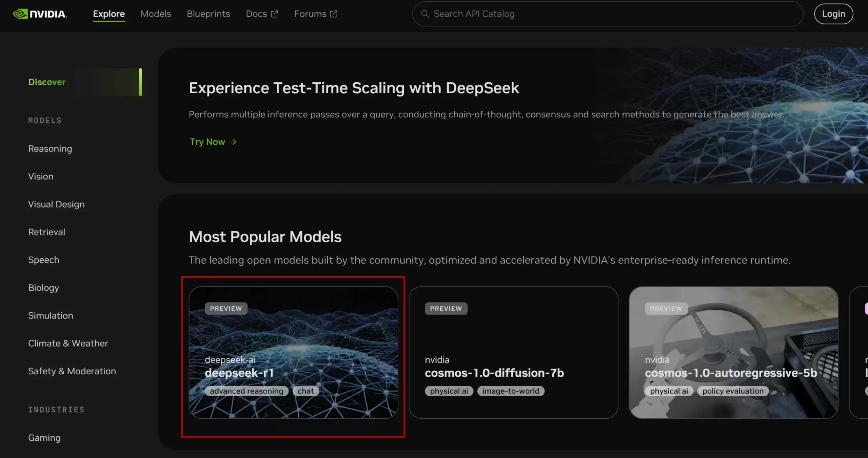Switch to the Blueprints tab
The image size is (868, 458).
(x=208, y=14)
